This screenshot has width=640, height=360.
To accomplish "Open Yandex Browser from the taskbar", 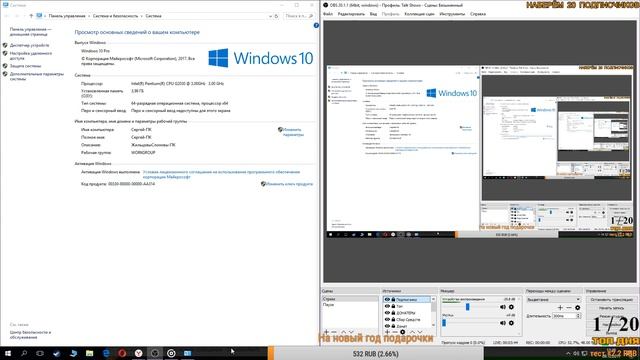I will [138, 353].
